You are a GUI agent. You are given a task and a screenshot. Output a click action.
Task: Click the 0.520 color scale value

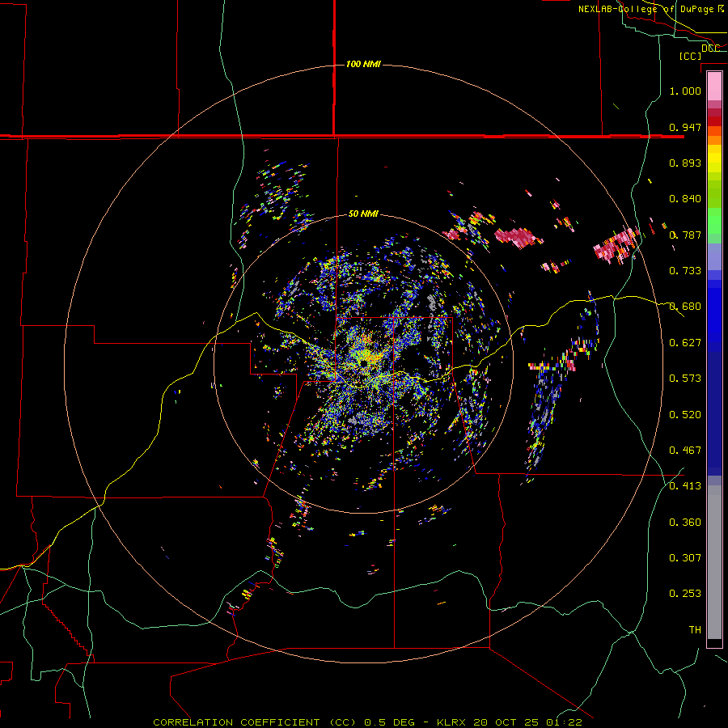coord(685,415)
